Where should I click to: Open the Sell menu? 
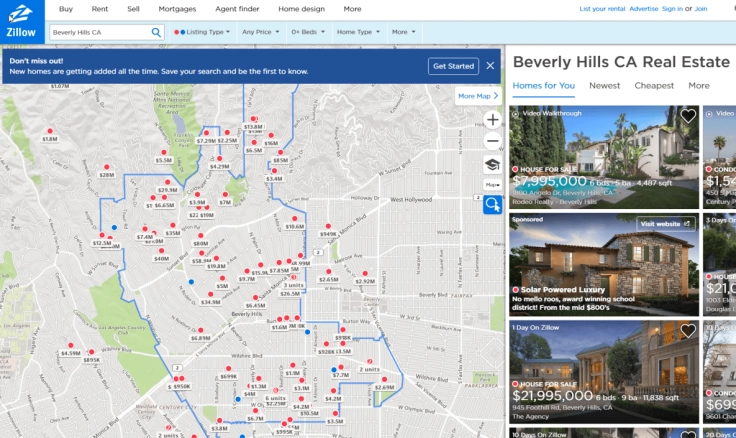(133, 9)
